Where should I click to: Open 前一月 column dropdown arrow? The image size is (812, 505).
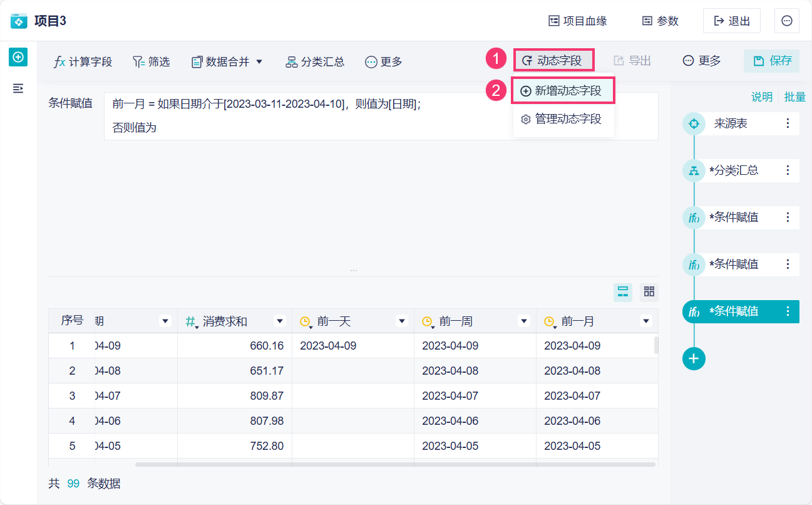pos(645,321)
